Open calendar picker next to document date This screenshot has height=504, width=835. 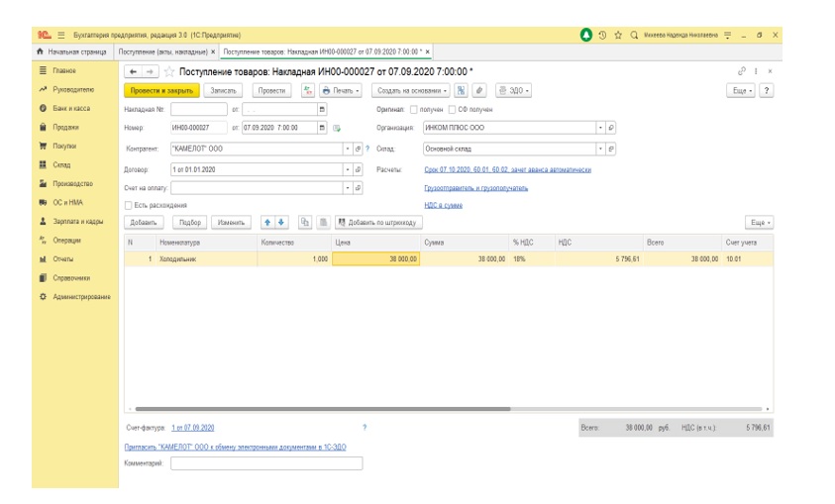(322, 128)
